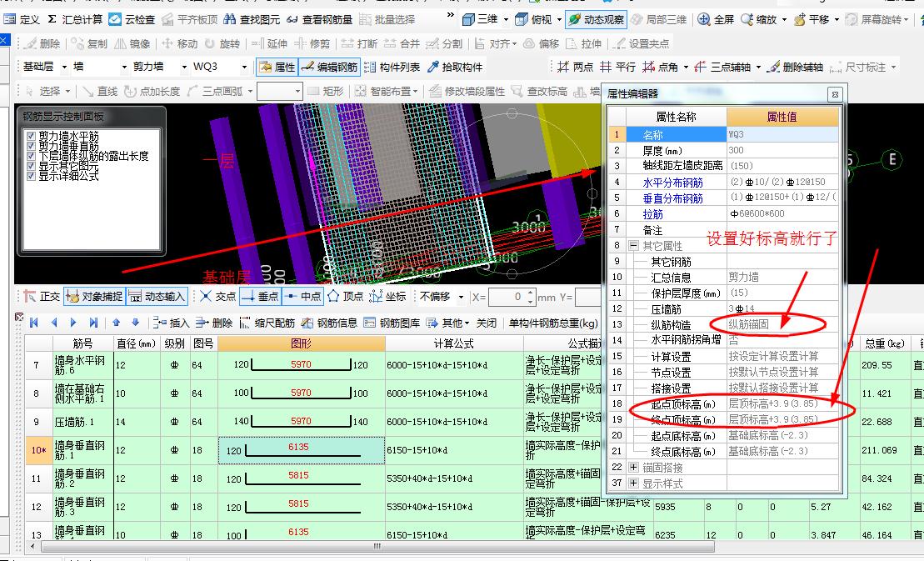924x561 pixels.
Task: Click the X coordinate input field
Action: [507, 297]
